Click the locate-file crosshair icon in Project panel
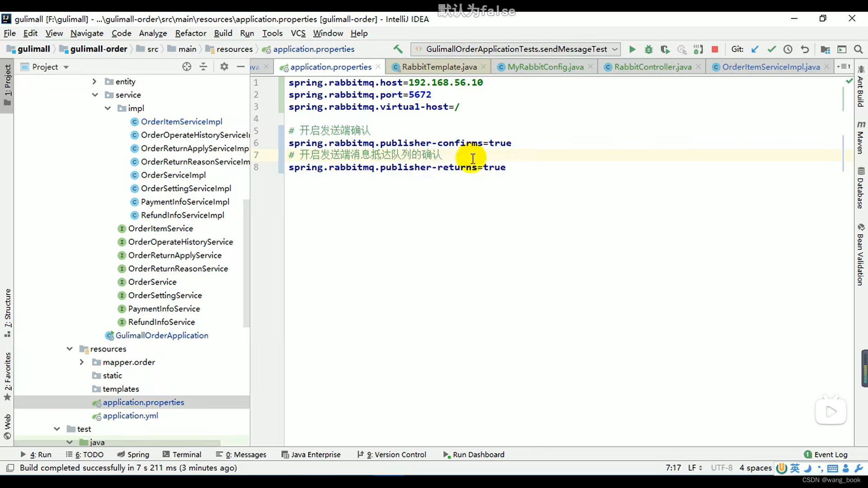 tap(187, 67)
